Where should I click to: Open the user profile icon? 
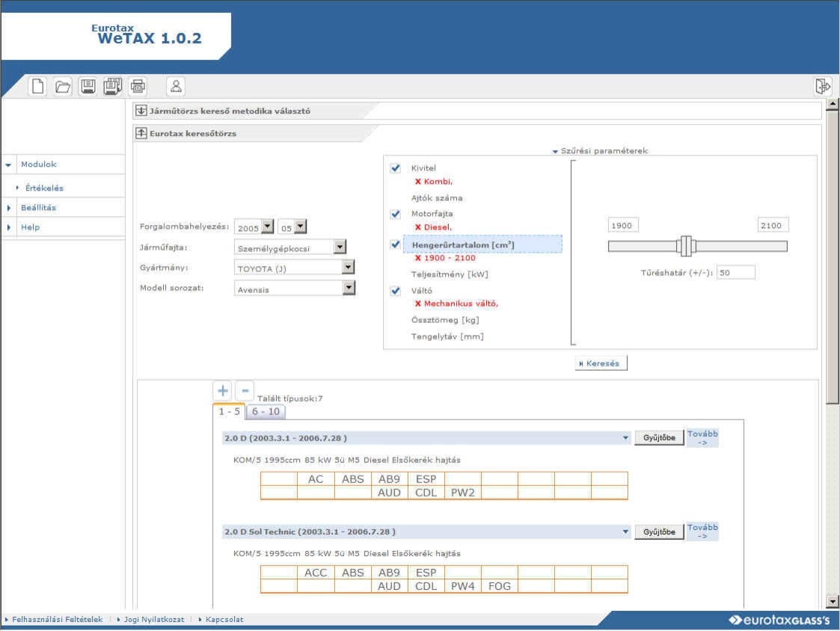coord(176,86)
